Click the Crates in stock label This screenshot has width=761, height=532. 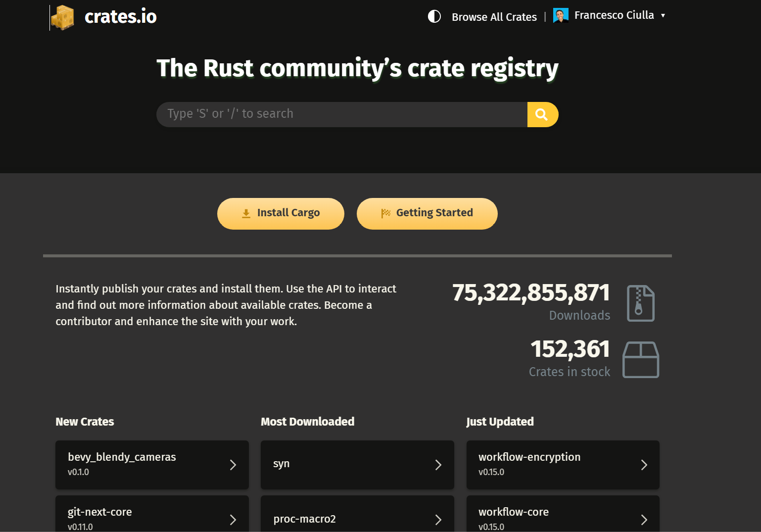[570, 372]
